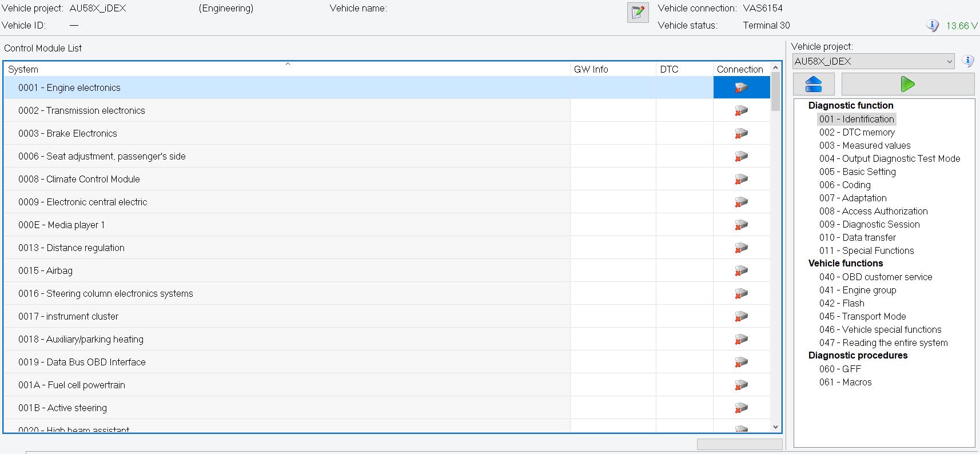The height and width of the screenshot is (454, 980).
Task: Choose 042 - Flash vehicle function
Action: pyautogui.click(x=842, y=303)
